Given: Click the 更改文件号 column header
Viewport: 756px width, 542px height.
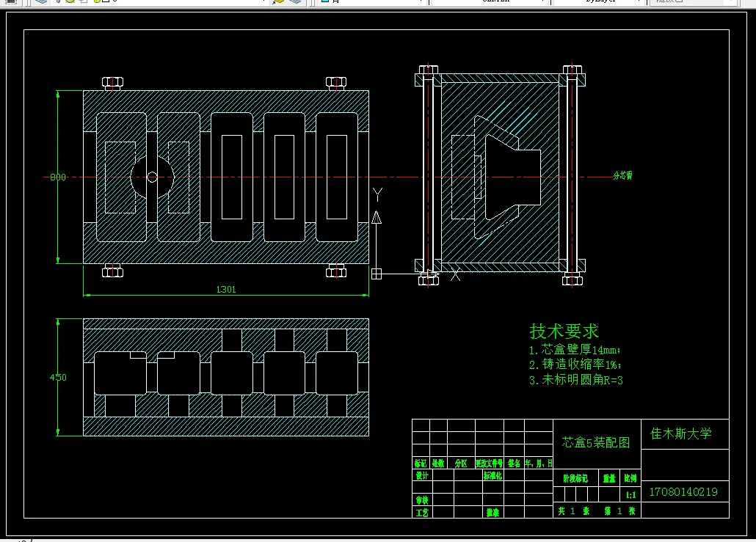Looking at the screenshot, I should [490, 463].
